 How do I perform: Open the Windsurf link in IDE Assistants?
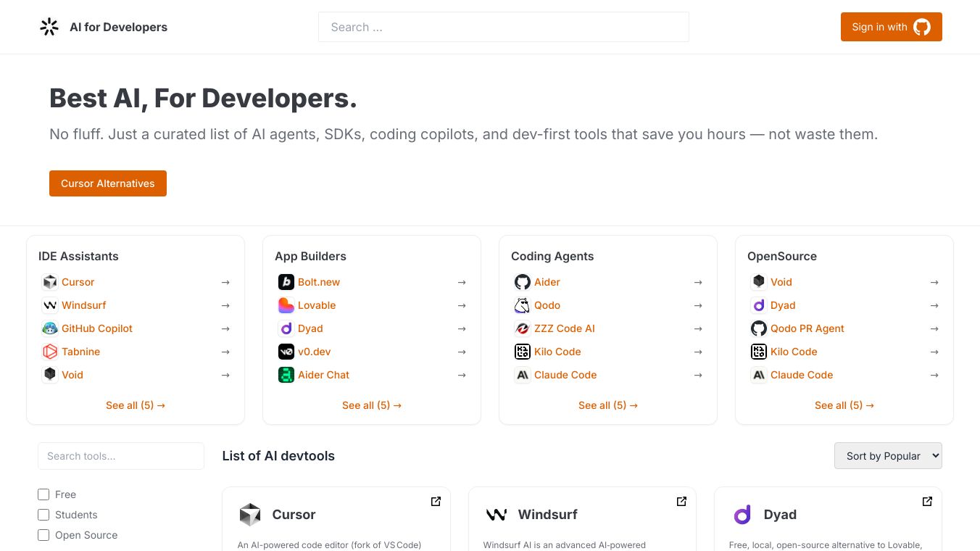84,305
